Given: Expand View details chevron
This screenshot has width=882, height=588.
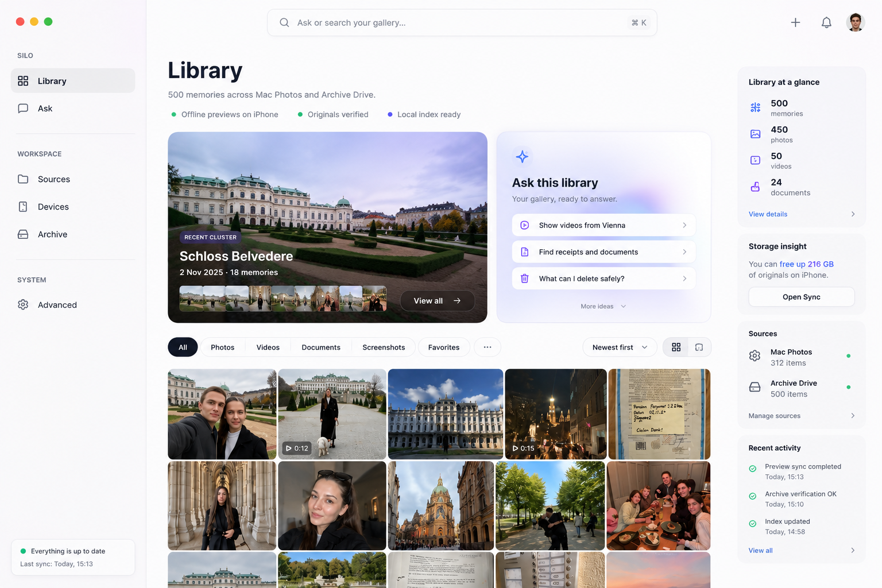Looking at the screenshot, I should point(853,214).
